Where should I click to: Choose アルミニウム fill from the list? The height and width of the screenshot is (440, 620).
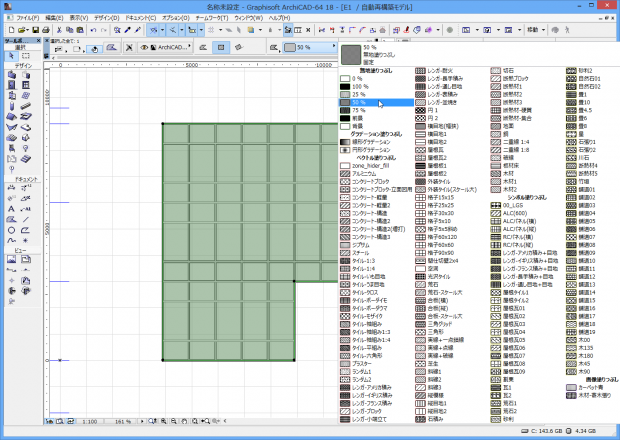[364, 174]
